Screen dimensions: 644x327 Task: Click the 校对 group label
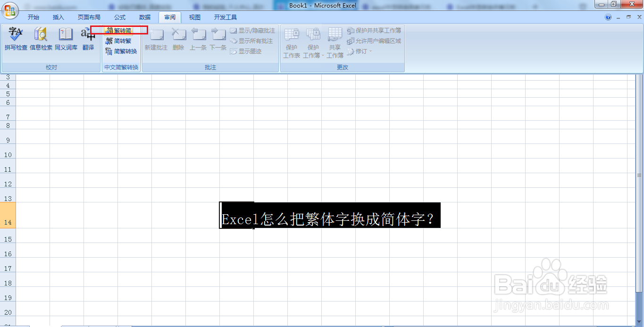(51, 67)
